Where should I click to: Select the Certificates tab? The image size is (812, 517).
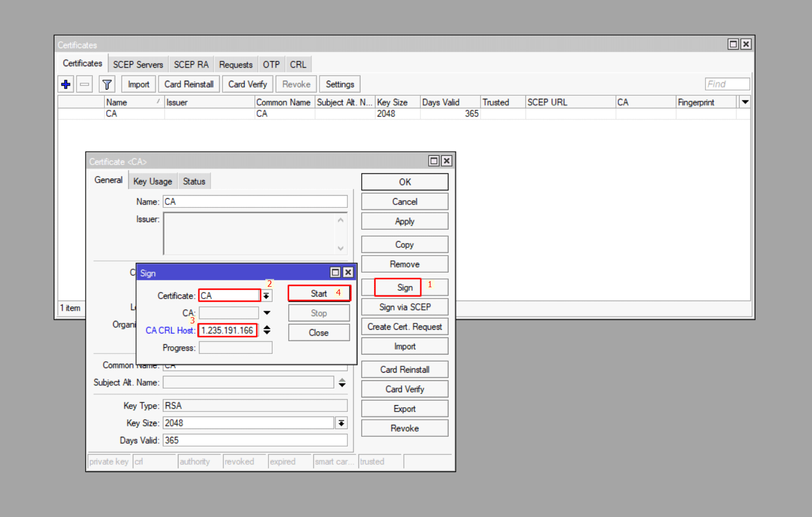click(82, 63)
